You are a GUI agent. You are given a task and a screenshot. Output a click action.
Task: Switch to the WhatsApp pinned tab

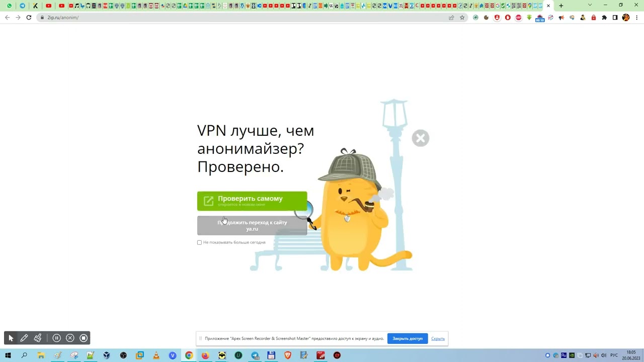(9, 6)
